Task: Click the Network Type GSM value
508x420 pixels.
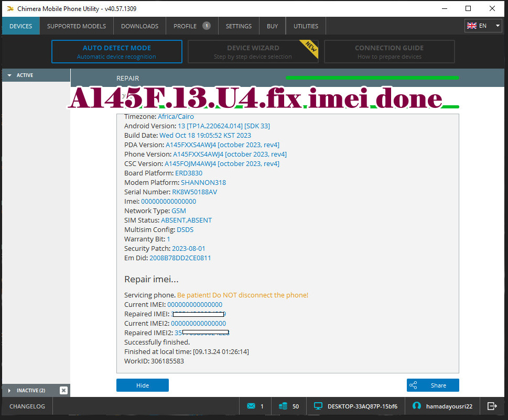Action: pyautogui.click(x=179, y=211)
